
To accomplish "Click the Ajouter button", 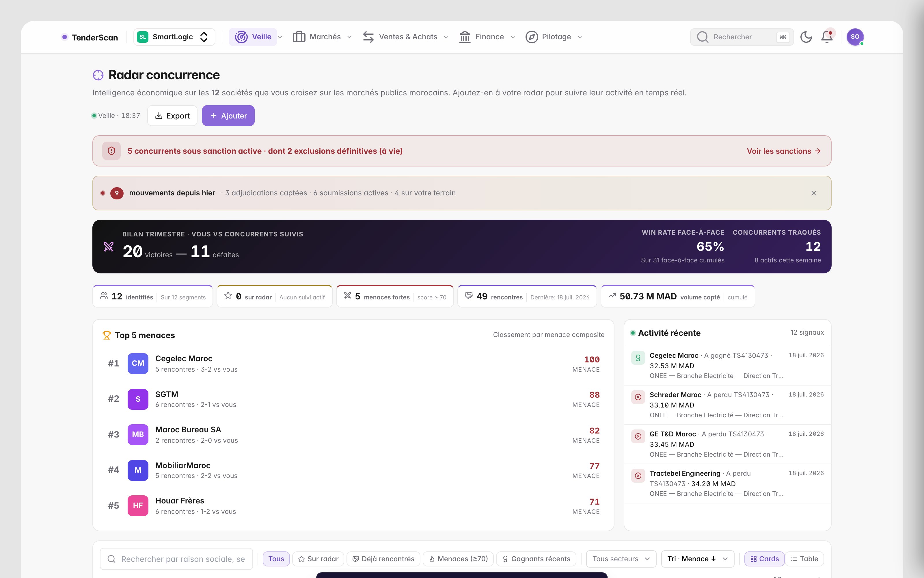I will pyautogui.click(x=228, y=115).
